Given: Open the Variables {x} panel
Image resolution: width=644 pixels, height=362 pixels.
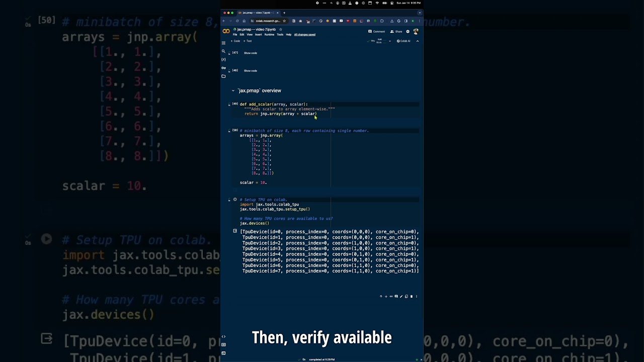Looking at the screenshot, I should (x=223, y=59).
